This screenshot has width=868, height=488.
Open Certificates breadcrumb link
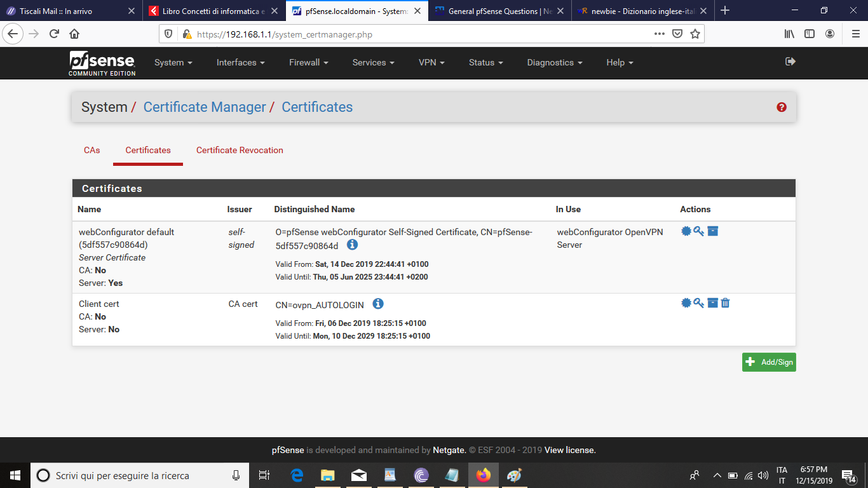coord(317,107)
